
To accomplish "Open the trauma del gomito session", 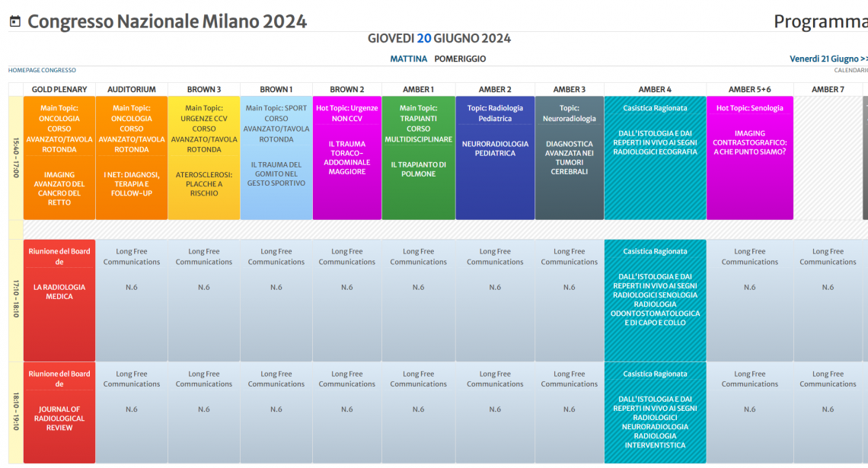I will (276, 174).
